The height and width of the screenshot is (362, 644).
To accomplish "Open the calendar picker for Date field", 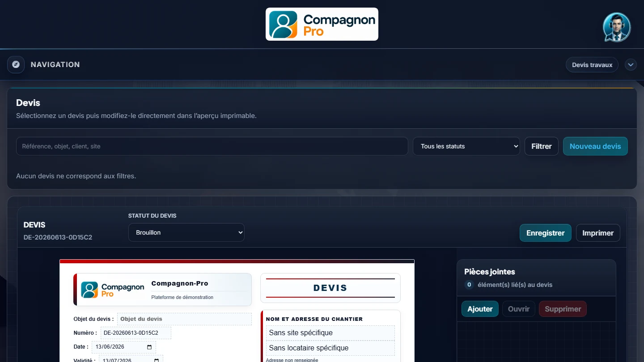I will [149, 347].
